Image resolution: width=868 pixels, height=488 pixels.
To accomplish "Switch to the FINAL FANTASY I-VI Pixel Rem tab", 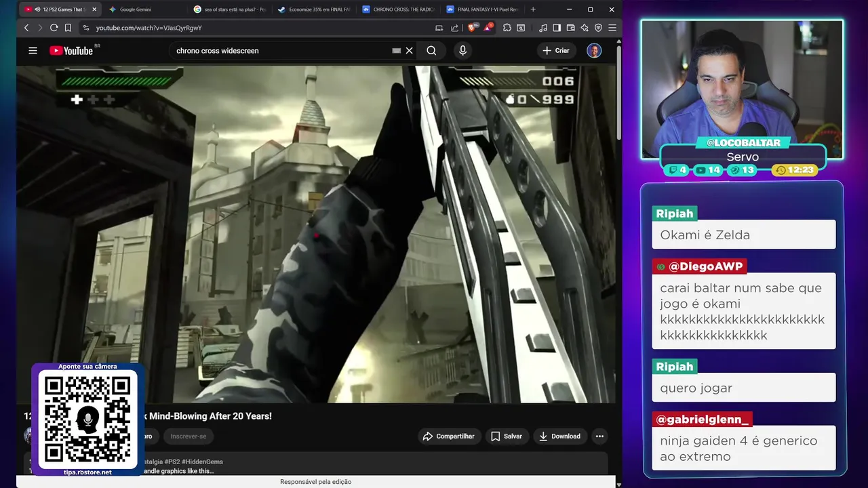I will 482,9.
